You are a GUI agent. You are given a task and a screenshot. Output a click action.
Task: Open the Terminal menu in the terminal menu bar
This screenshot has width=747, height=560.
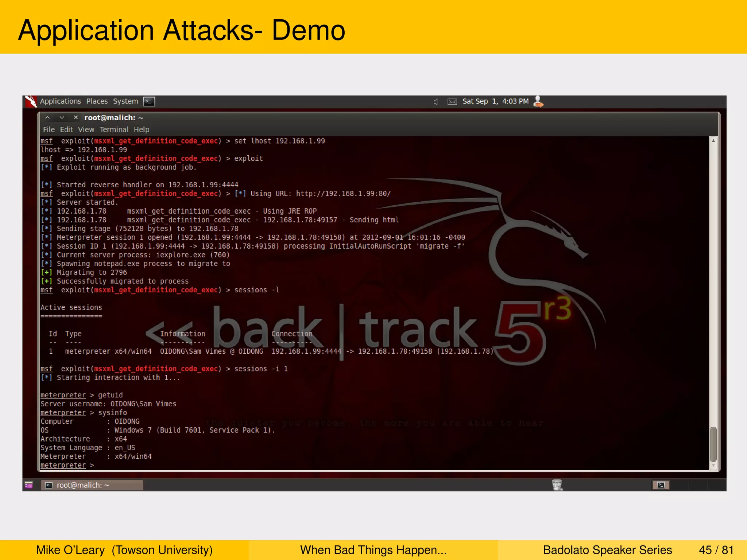click(114, 129)
